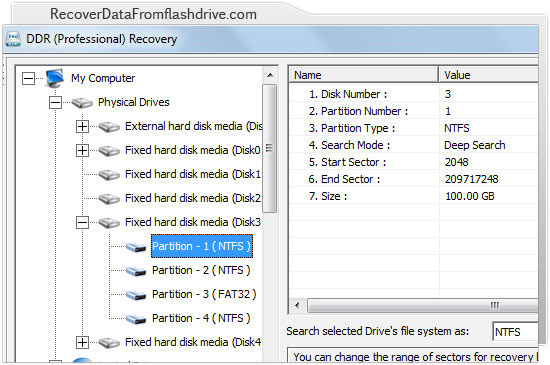Collapse the My Computer tree node
This screenshot has height=365, width=550.
(28, 78)
